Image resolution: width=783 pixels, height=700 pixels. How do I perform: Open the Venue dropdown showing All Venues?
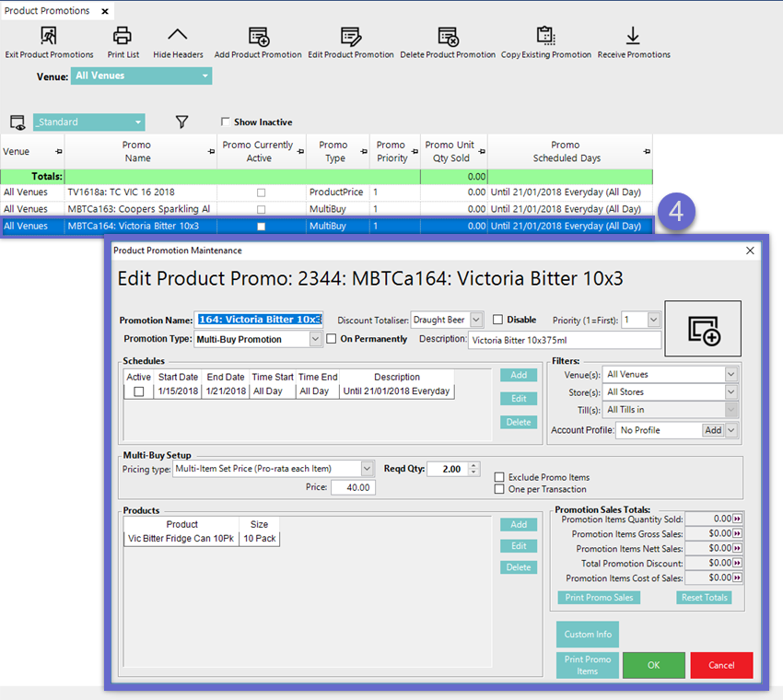141,76
